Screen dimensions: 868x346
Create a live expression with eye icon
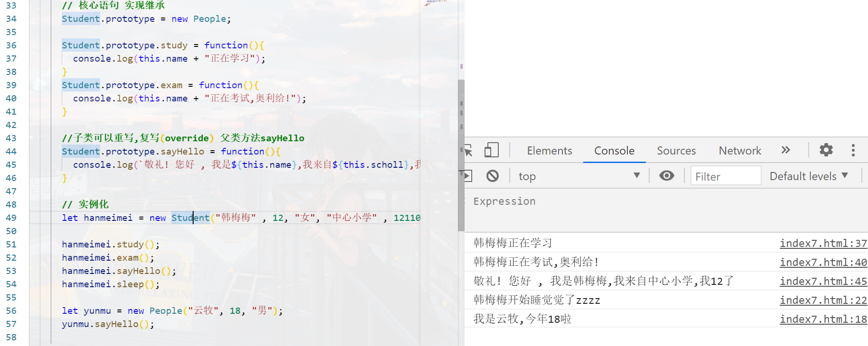[666, 176]
